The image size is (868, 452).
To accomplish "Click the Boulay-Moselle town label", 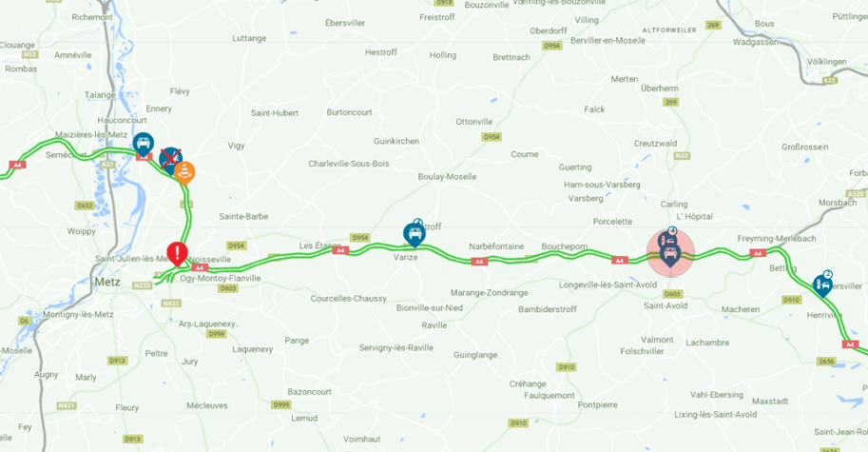I will pos(447,177).
